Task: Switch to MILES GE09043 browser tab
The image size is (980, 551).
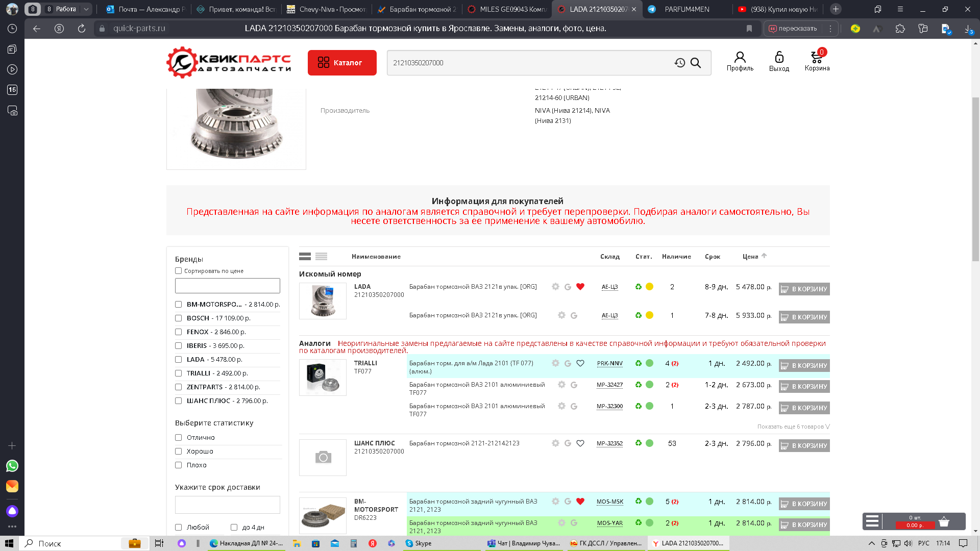Action: click(x=507, y=9)
